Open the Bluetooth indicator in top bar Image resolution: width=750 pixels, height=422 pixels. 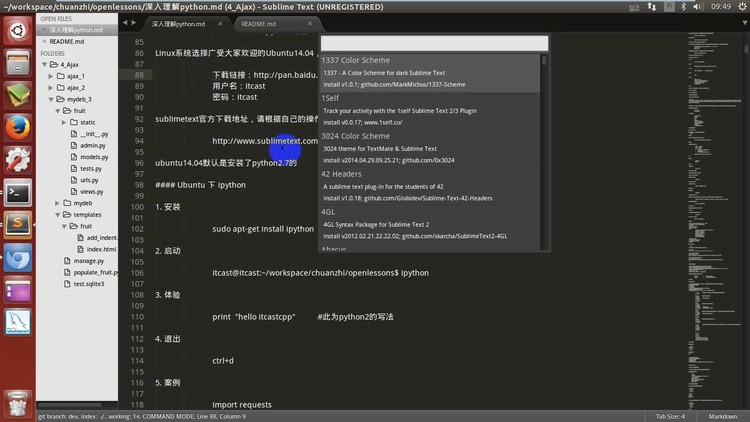point(684,7)
